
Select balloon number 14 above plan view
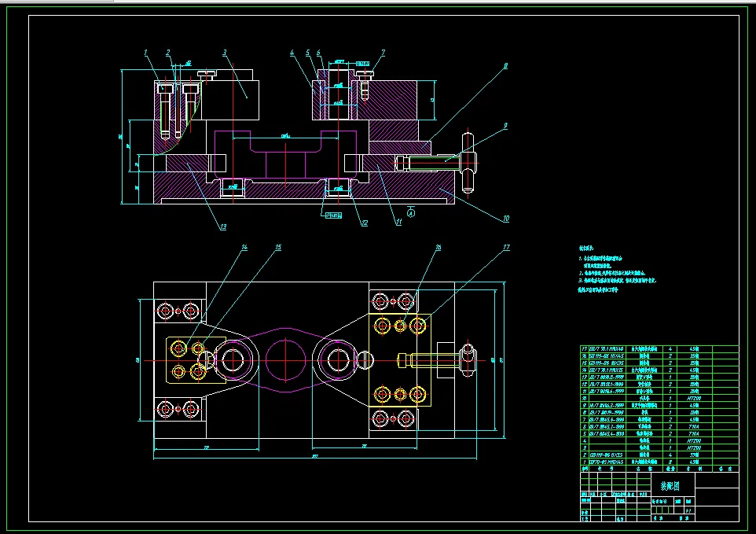(x=244, y=247)
